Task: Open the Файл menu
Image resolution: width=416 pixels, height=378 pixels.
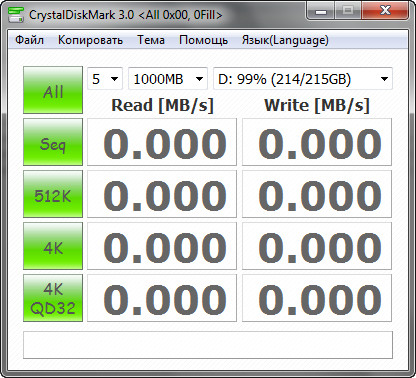Action: point(29,40)
